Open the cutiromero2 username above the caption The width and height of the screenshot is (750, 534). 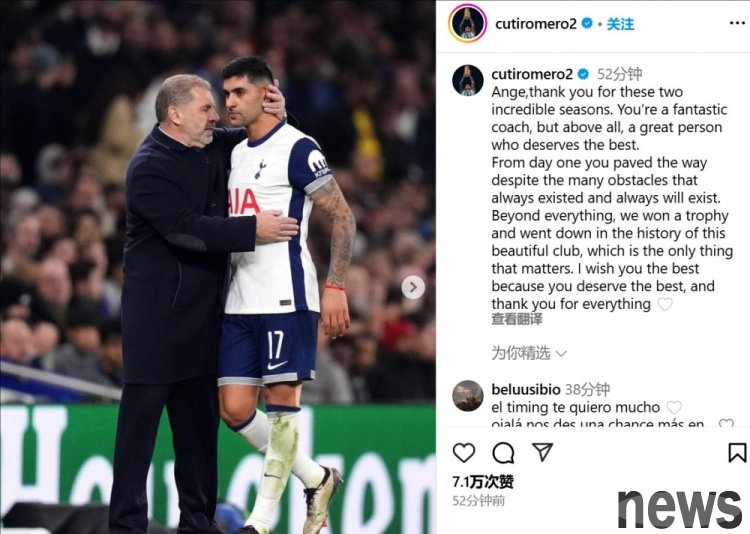532,74
